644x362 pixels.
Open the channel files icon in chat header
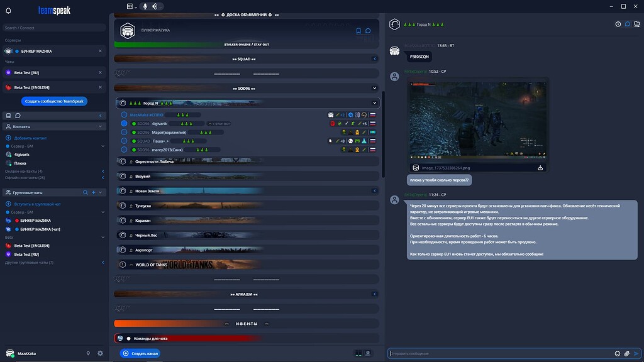point(637,24)
